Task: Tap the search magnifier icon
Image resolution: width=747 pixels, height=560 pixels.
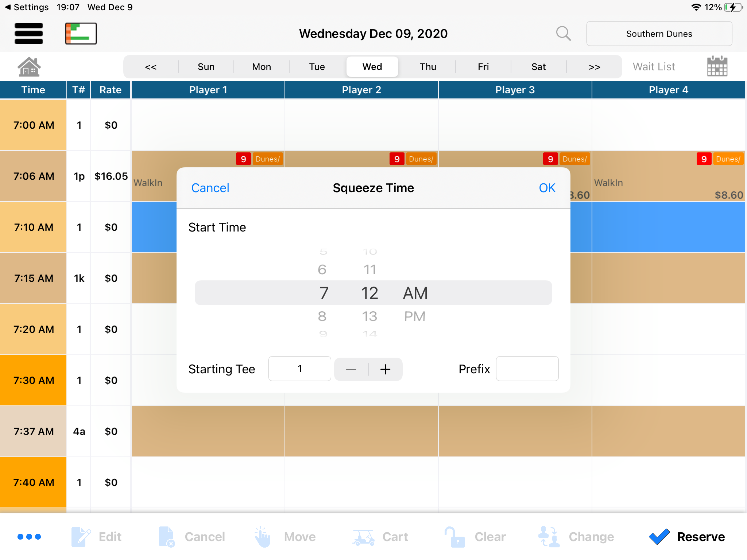Action: point(563,34)
